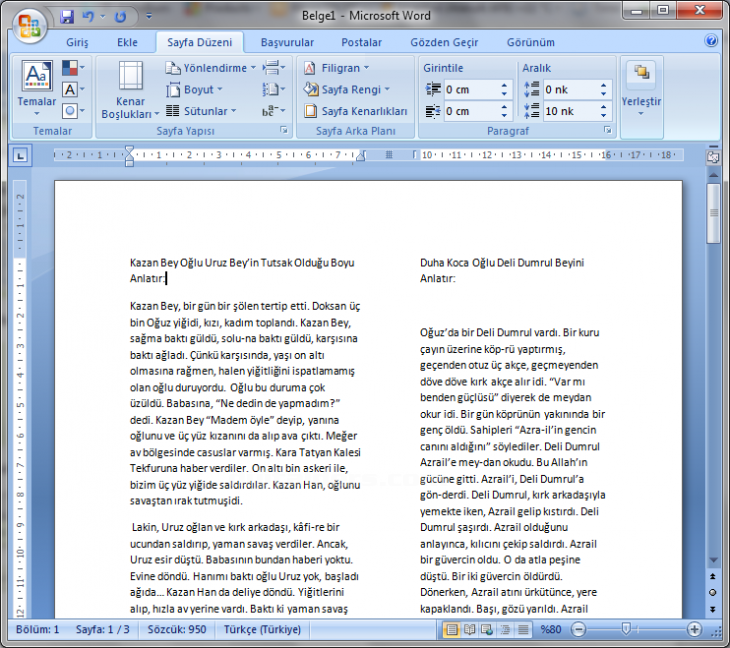Decrease right indent with down arrow

pyautogui.click(x=504, y=115)
